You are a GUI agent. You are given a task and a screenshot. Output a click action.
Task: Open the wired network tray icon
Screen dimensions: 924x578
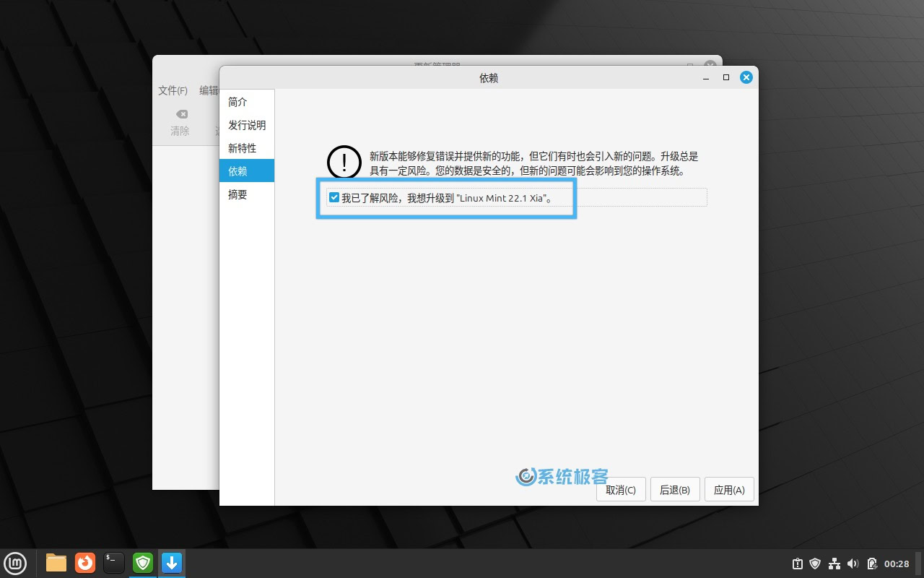834,564
